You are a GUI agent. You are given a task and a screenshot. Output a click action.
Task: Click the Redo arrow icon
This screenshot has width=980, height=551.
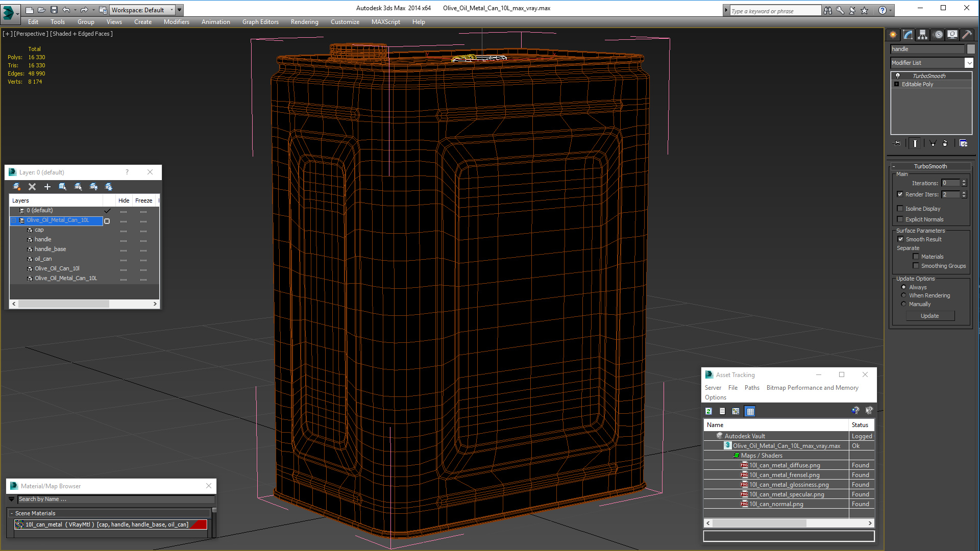[84, 10]
